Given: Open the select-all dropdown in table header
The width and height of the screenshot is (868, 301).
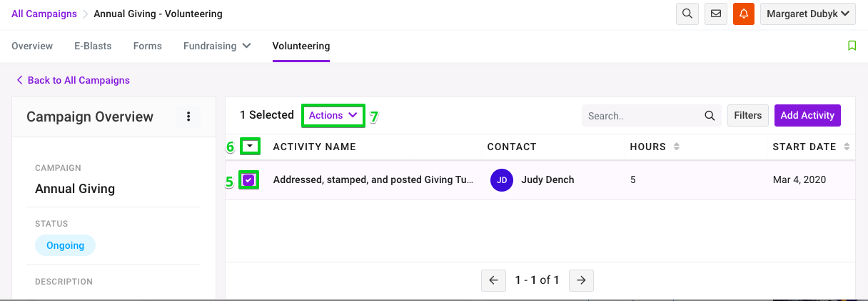Looking at the screenshot, I should coord(250,147).
